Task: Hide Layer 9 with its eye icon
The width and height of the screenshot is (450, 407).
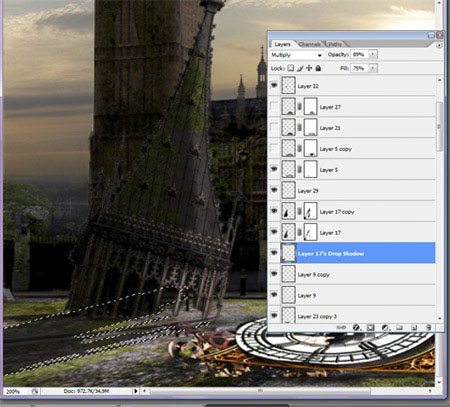Action: point(274,295)
